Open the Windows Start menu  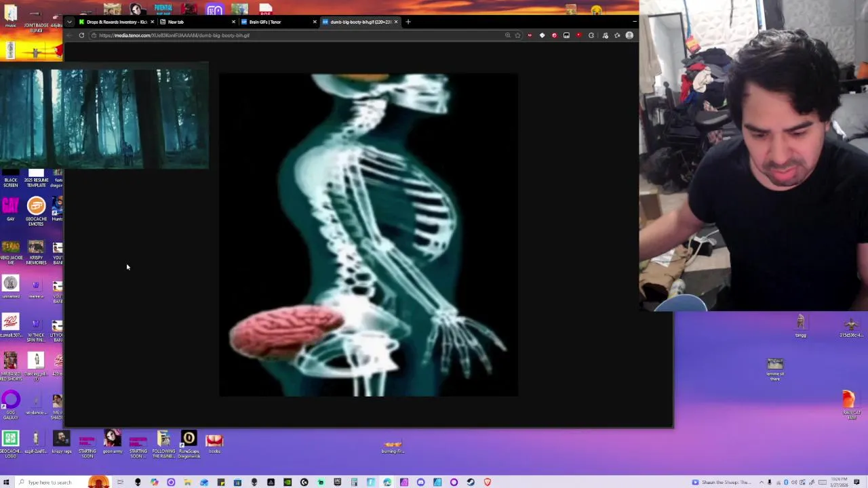pos(5,482)
